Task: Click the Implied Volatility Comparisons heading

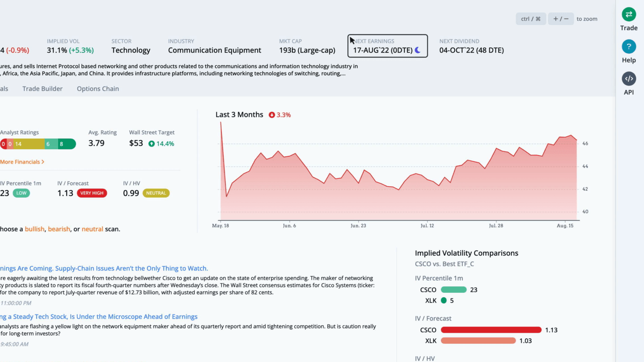Action: coord(466,253)
